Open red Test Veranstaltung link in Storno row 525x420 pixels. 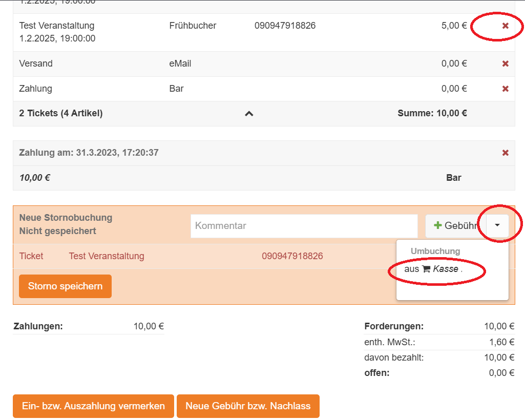pos(107,256)
